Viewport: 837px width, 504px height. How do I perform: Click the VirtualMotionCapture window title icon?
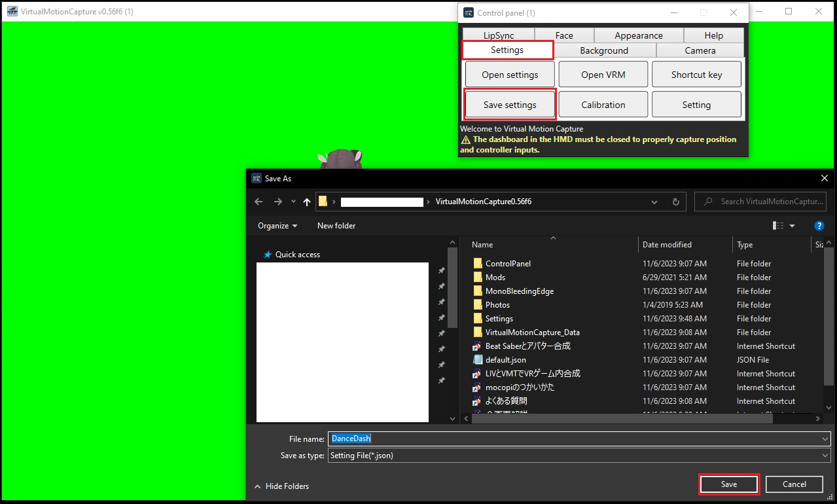click(x=11, y=11)
